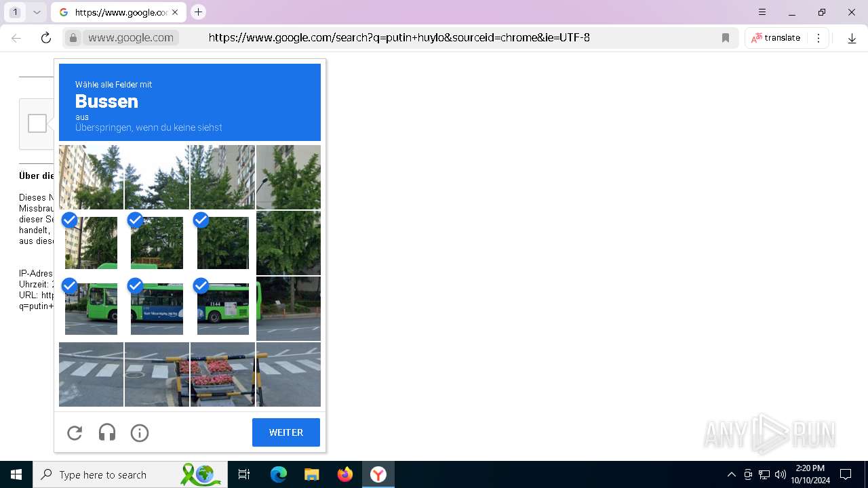Open captcha help info icon

click(x=140, y=432)
